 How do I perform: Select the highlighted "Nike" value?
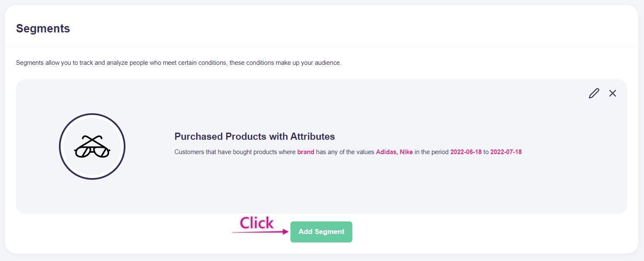406,152
